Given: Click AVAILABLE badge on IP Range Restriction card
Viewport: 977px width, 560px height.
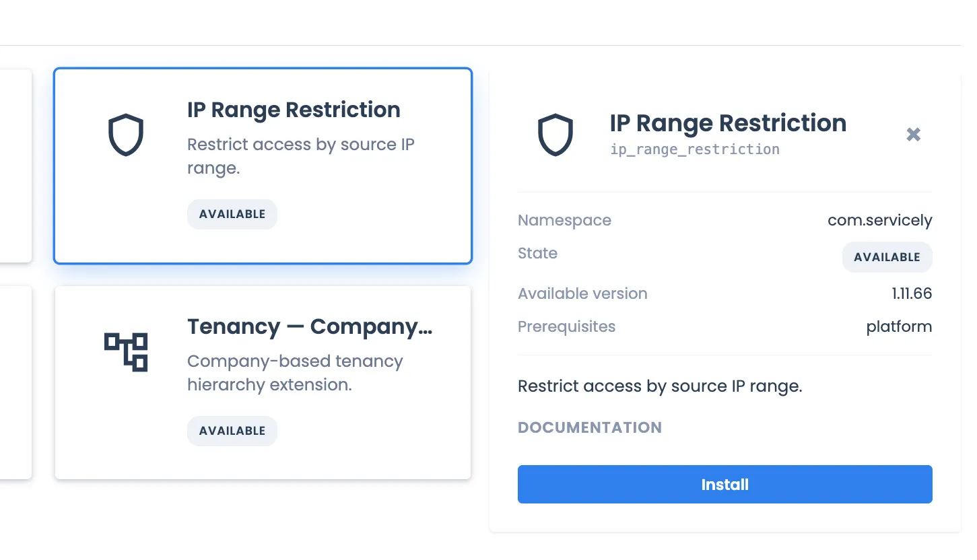Looking at the screenshot, I should tap(232, 214).
